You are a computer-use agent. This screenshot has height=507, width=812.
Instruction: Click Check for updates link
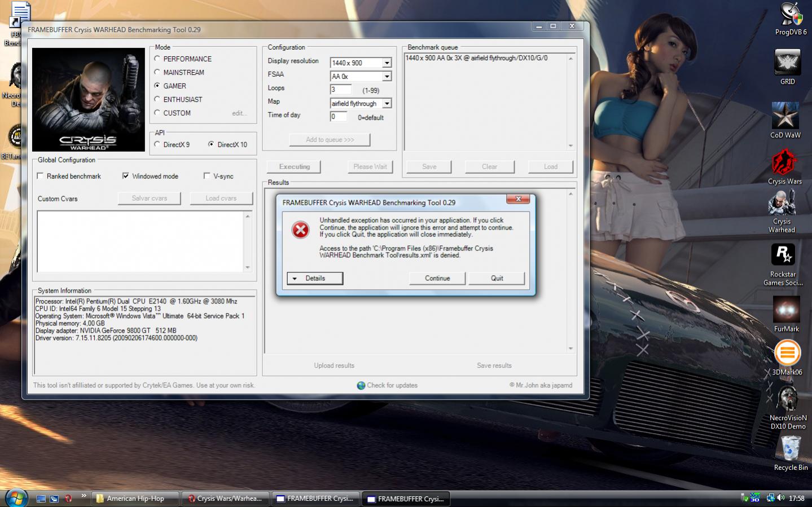coord(392,385)
